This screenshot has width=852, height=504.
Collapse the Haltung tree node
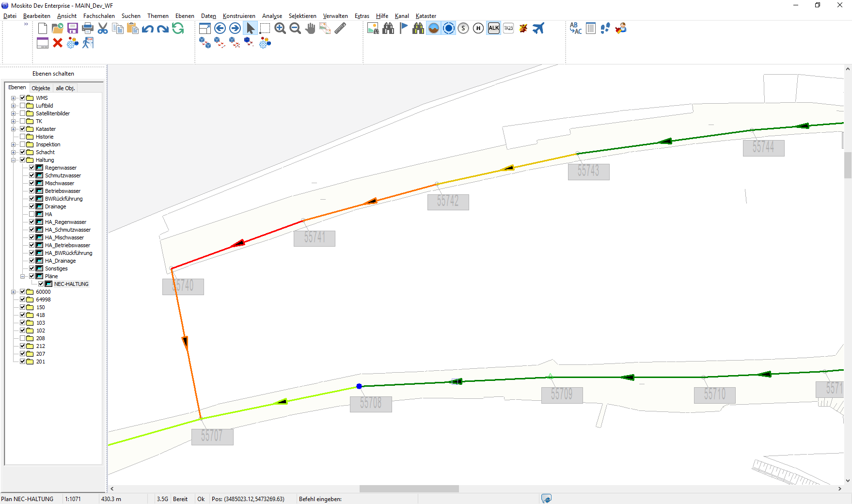(14, 160)
